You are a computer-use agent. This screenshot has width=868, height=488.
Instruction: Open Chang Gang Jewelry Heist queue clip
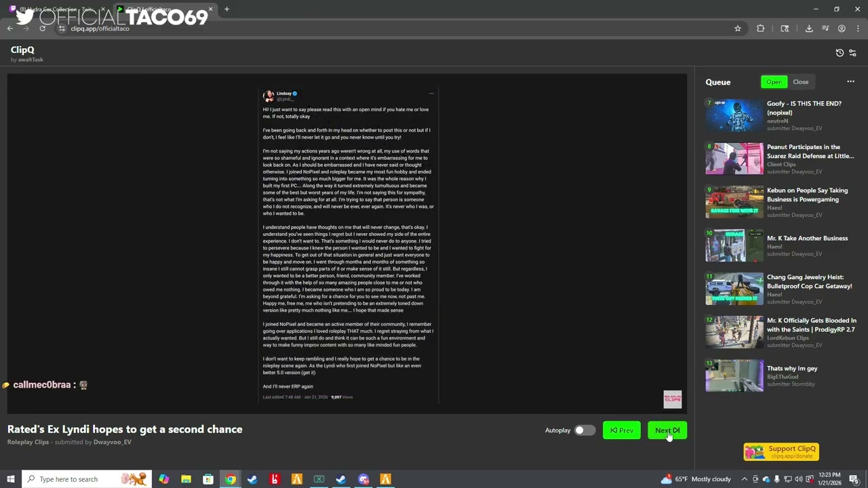(734, 289)
